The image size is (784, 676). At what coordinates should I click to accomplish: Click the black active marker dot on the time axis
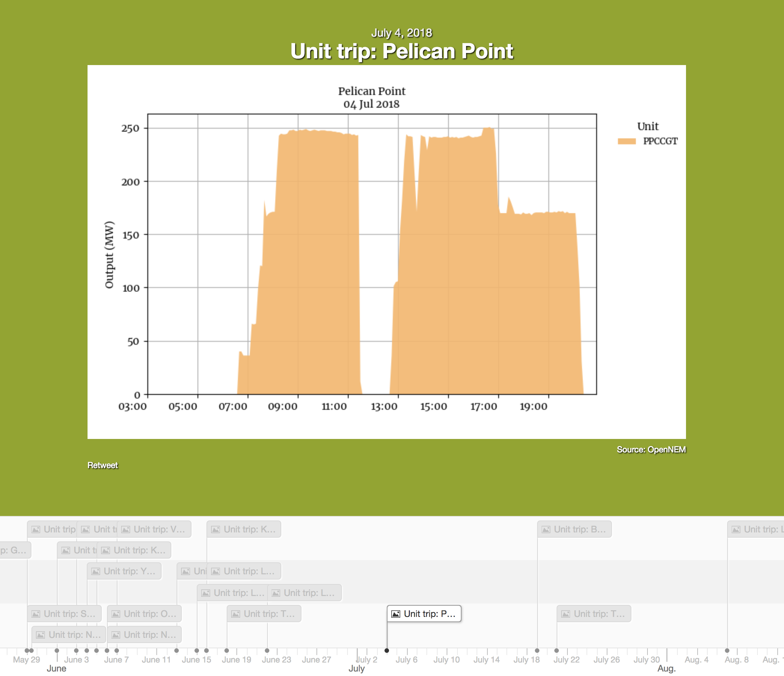386,651
